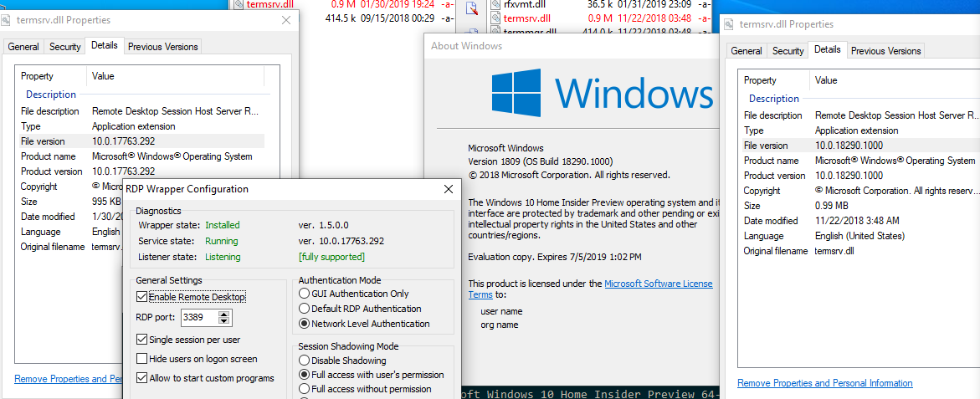Open Previous Versions tab in 10.0.17763.292 properties window
980x399 pixels.
coord(163,46)
